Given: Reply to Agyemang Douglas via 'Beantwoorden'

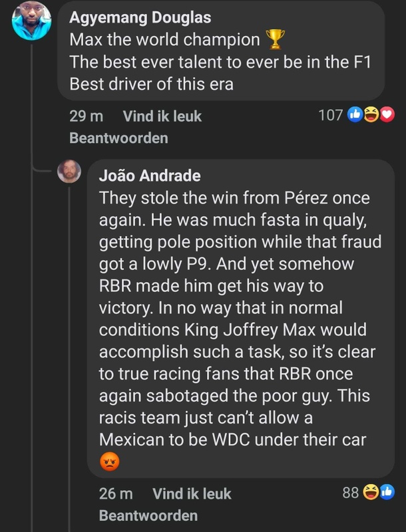Looking at the screenshot, I should click(x=118, y=138).
